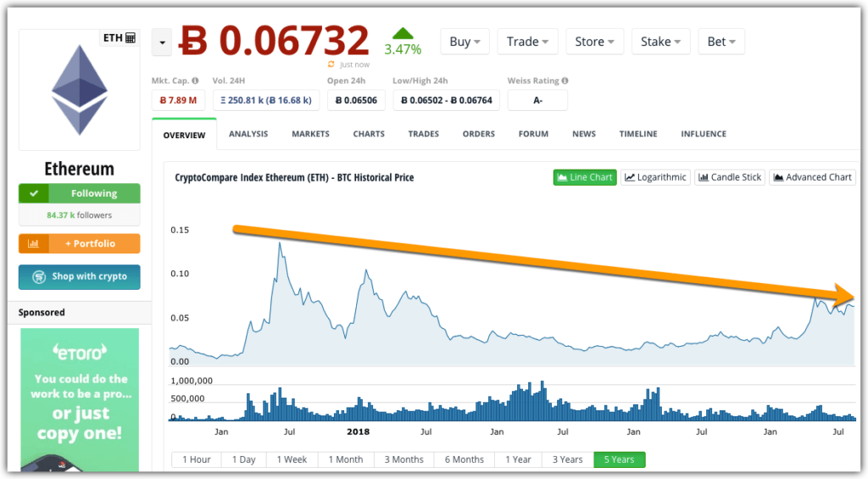Click the portfolio bar-chart icon

[33, 243]
